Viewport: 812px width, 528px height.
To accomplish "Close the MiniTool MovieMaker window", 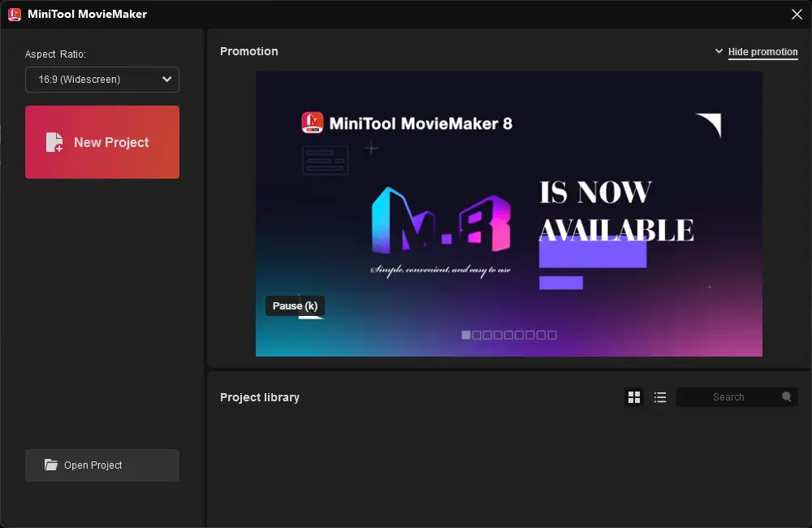I will pos(797,14).
